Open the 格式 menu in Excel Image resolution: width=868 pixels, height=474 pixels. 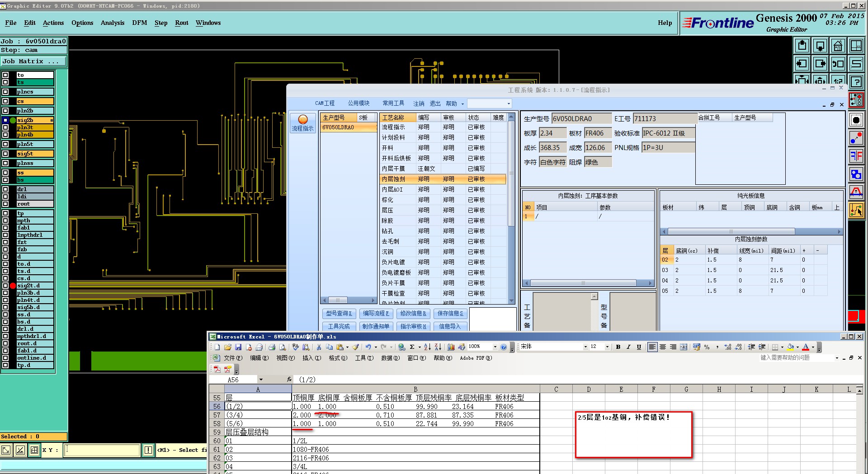[x=338, y=358]
